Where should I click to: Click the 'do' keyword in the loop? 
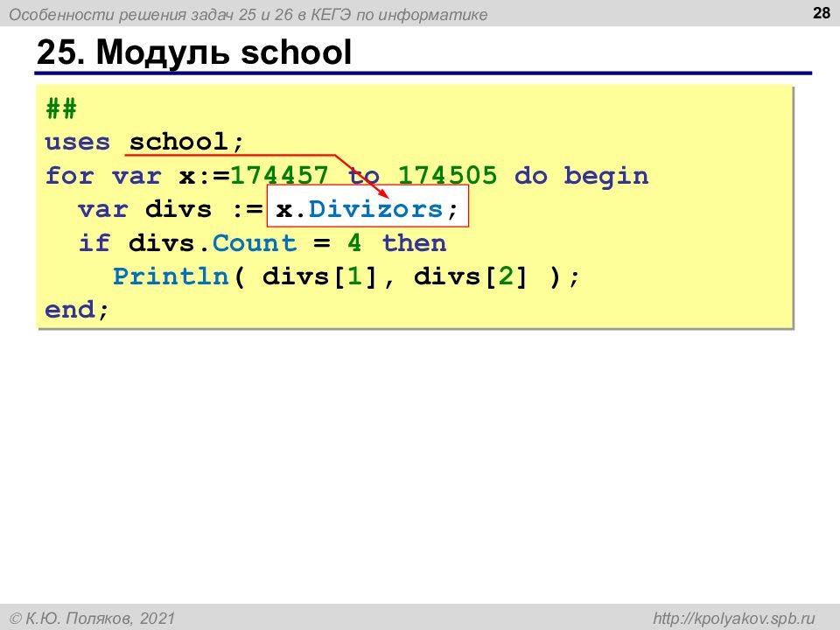(x=531, y=175)
